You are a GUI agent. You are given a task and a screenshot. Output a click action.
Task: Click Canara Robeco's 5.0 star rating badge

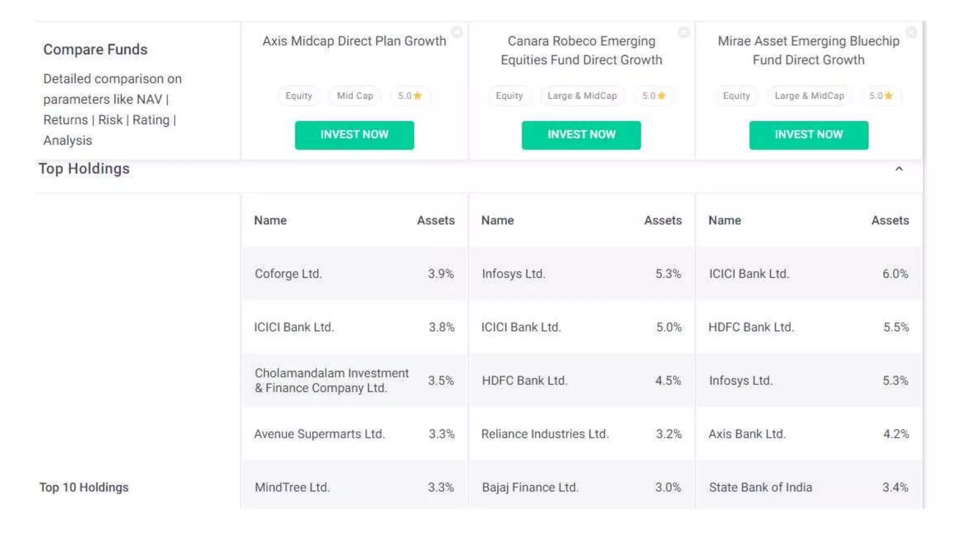click(x=654, y=96)
